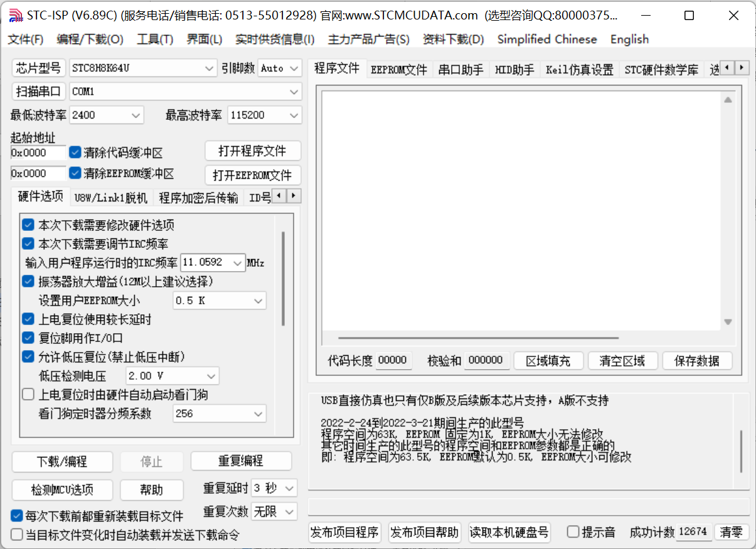Open 文件(F) menu
756x549 pixels.
pos(26,40)
